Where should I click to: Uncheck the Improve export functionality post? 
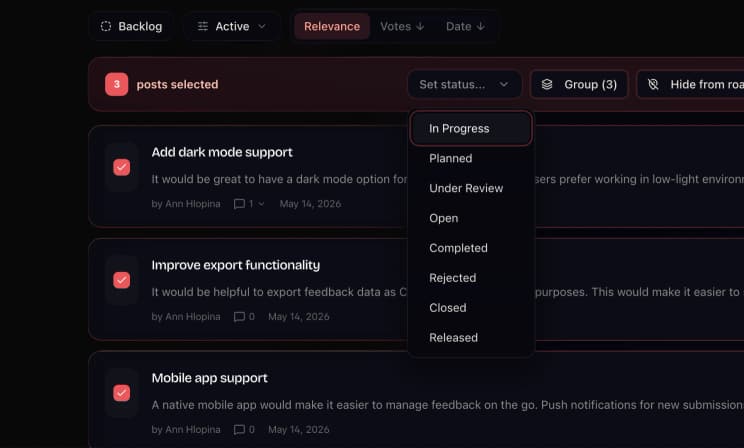(x=121, y=280)
